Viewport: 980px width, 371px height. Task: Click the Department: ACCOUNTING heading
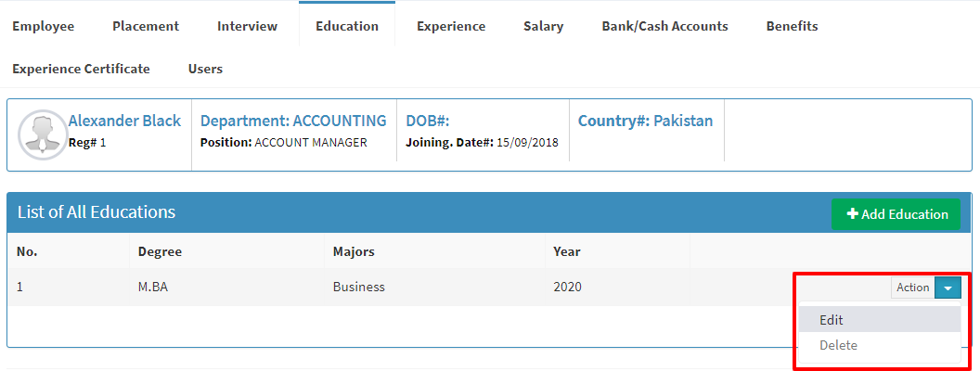pos(293,121)
